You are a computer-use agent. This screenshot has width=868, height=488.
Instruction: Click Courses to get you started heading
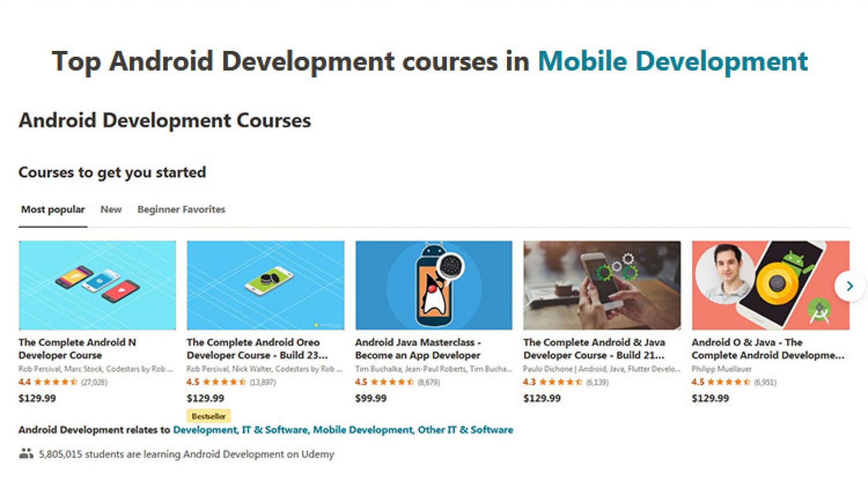pos(112,172)
